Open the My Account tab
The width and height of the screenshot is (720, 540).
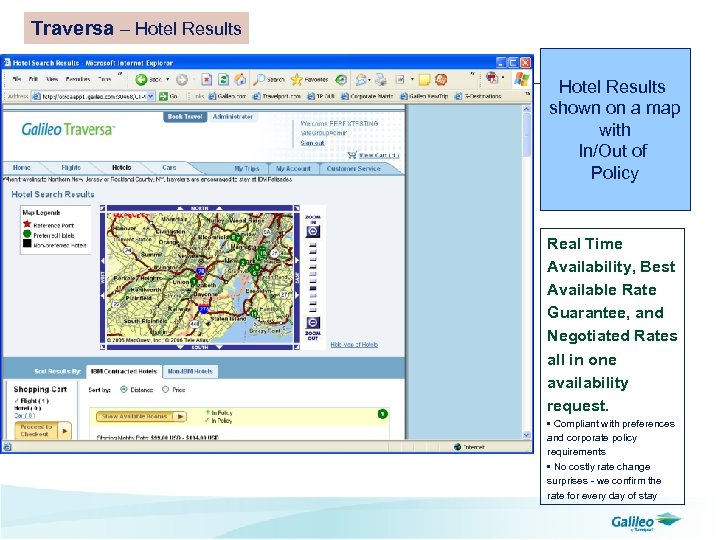tap(293, 169)
